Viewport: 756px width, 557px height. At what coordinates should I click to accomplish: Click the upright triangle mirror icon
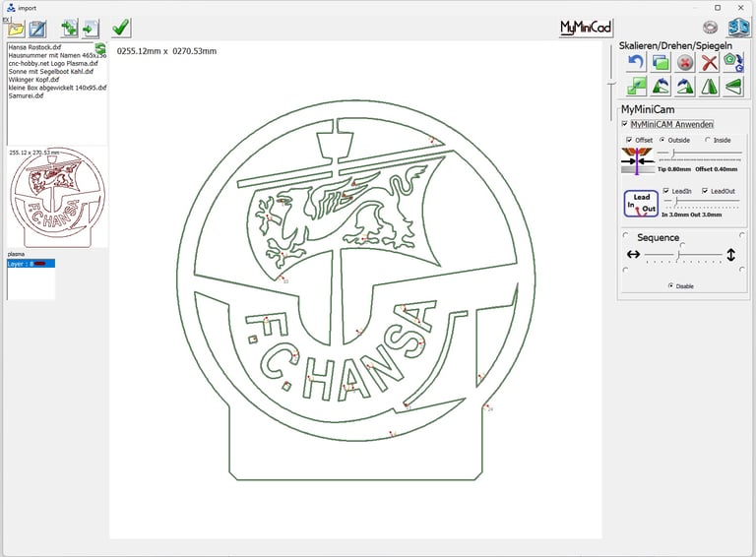click(x=709, y=87)
